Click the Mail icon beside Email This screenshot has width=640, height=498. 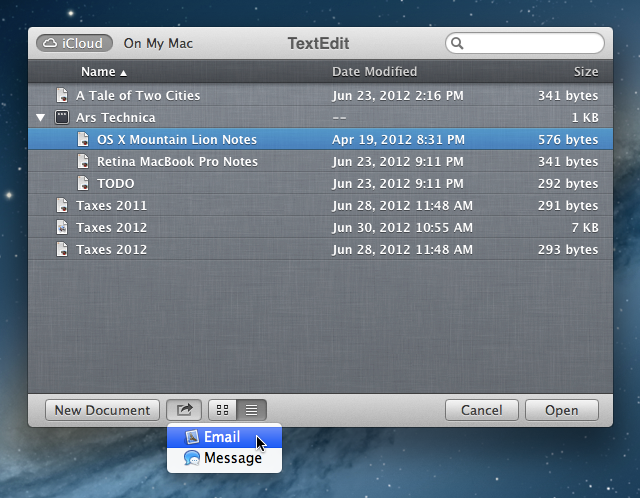[x=192, y=437]
